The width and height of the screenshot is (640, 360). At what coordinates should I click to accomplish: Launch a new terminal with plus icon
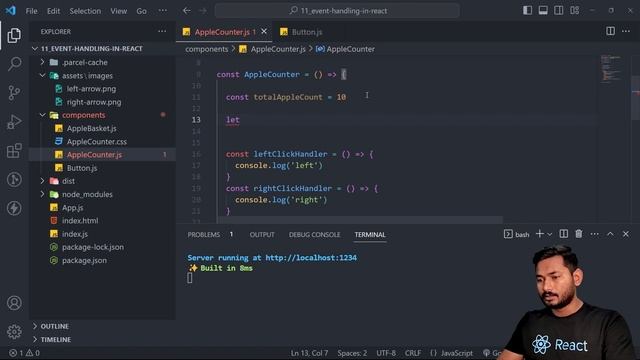[x=540, y=234]
